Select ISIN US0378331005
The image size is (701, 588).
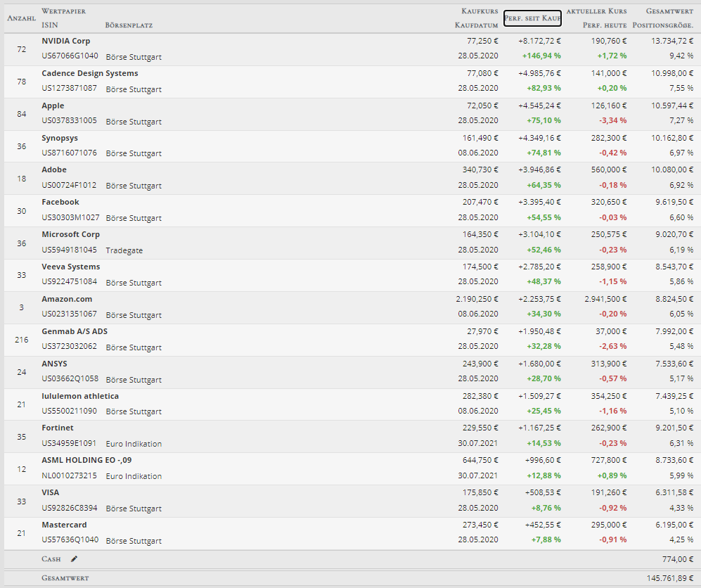[70, 120]
